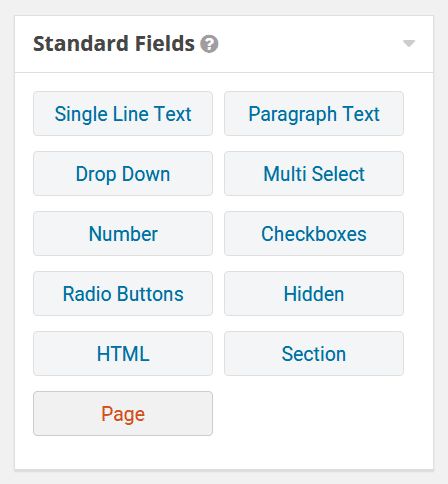Image resolution: width=448 pixels, height=484 pixels.
Task: Insert a Multi Select field
Action: click(x=314, y=174)
